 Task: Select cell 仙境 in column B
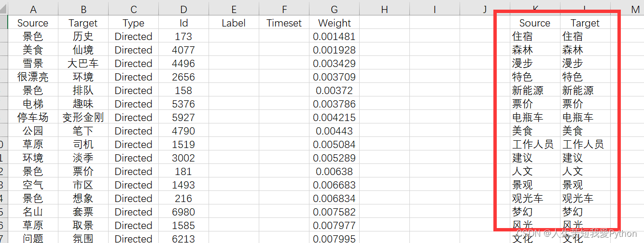(x=83, y=50)
